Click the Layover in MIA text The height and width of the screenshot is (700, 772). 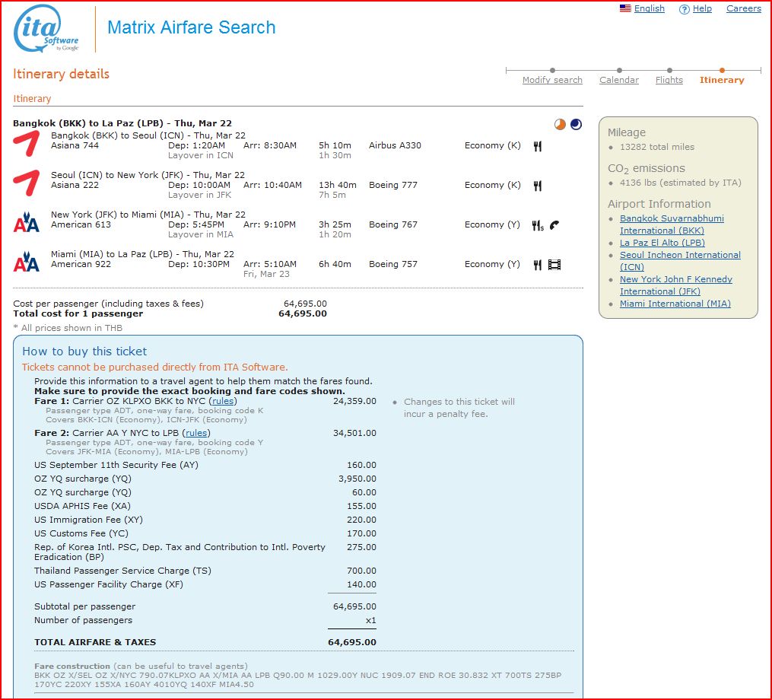click(x=200, y=234)
